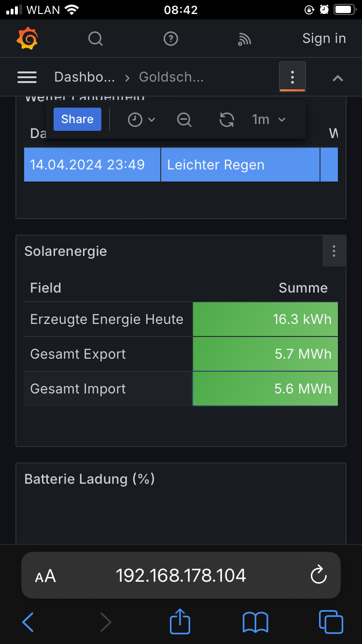This screenshot has height=644, width=362.
Task: Open the Solarenergie panel menu
Action: (x=334, y=251)
